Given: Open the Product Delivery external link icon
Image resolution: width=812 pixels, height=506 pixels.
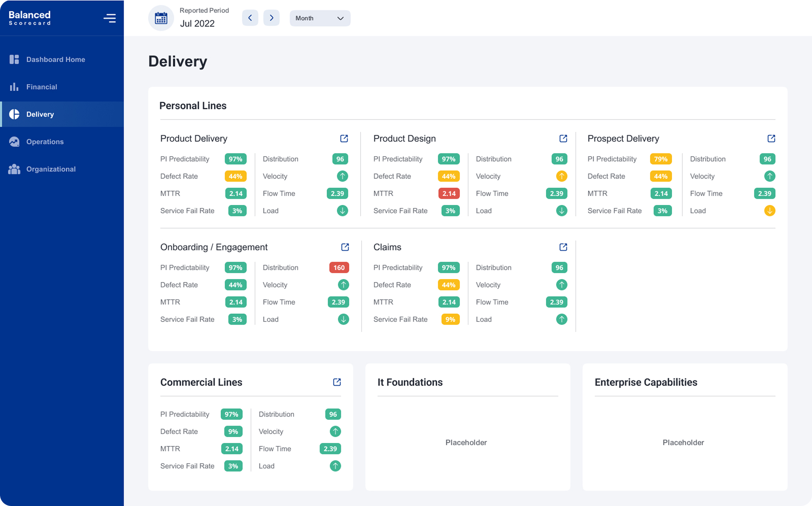Looking at the screenshot, I should coord(344,138).
